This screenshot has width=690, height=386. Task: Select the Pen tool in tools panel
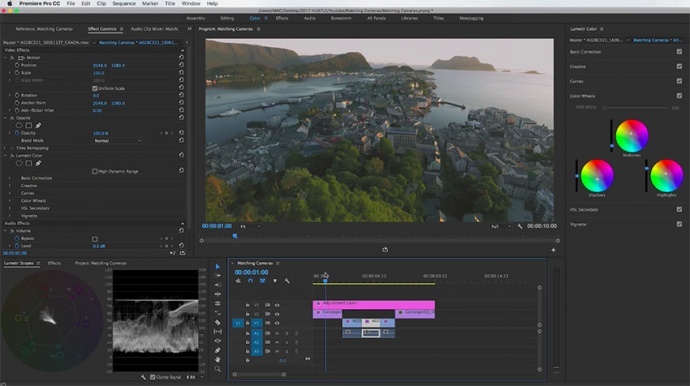(217, 350)
